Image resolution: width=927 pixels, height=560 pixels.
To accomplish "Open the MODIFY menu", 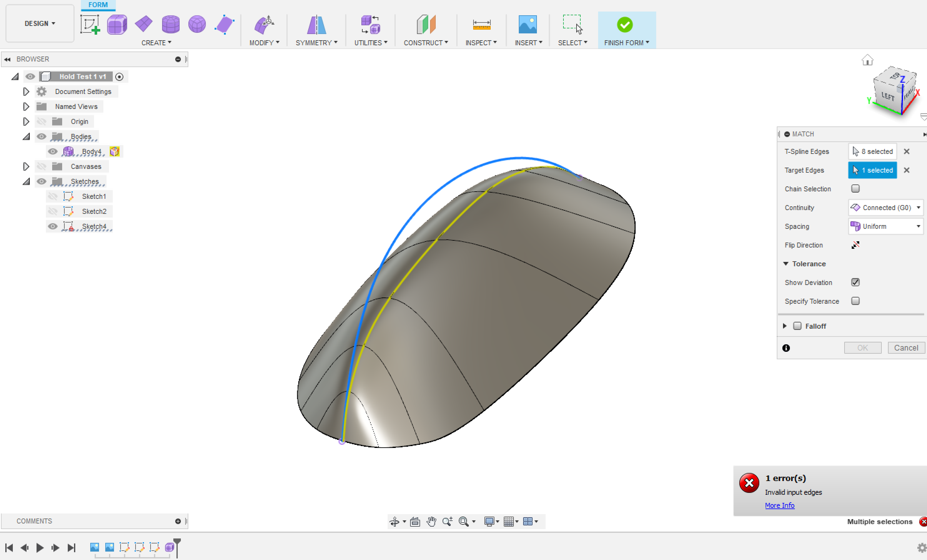I will (x=264, y=43).
